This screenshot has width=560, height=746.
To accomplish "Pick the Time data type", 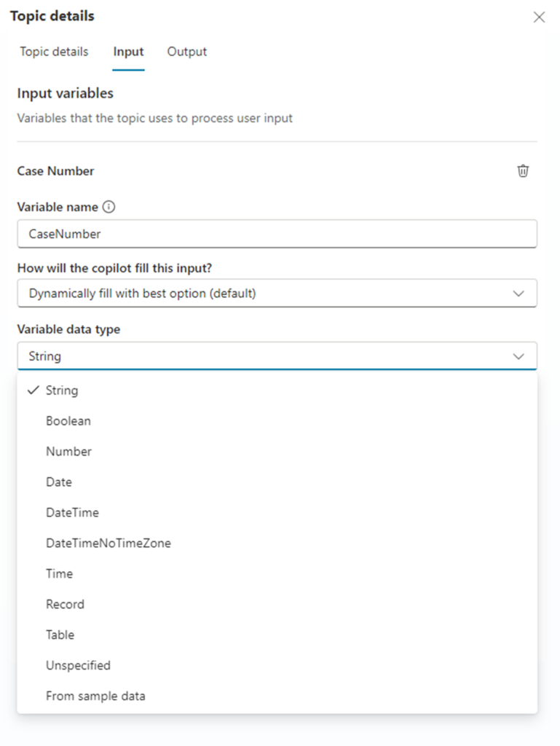I will pos(59,574).
